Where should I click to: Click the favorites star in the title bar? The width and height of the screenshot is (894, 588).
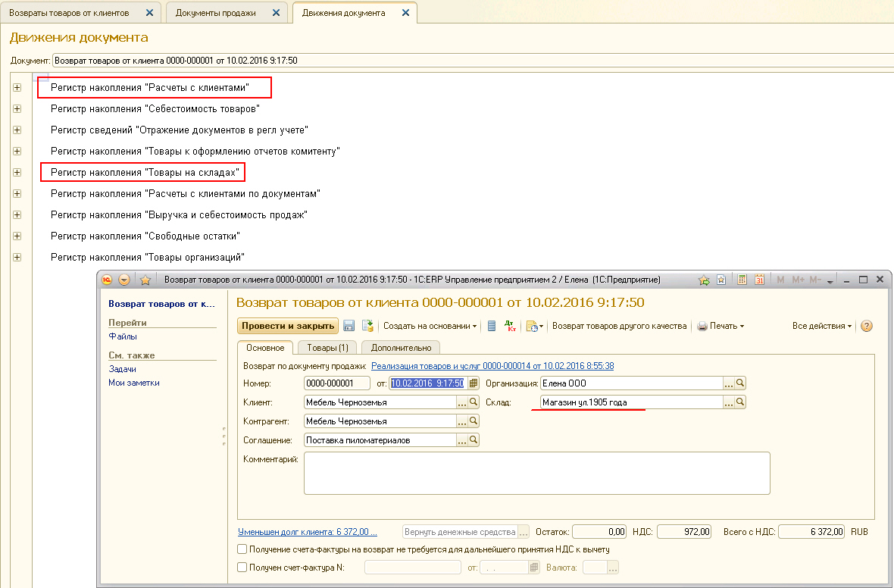coord(145,280)
